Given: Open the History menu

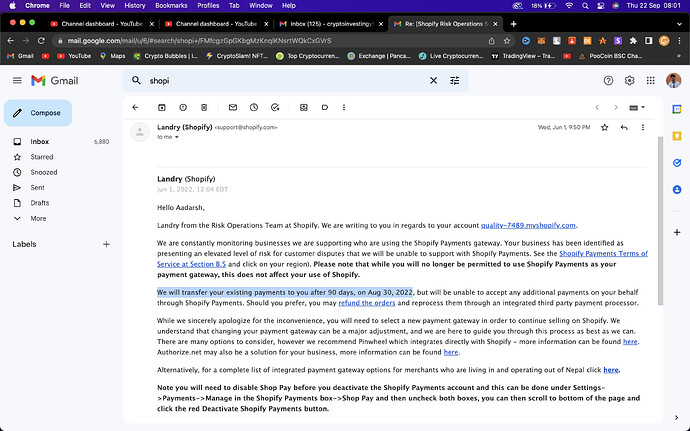Looking at the screenshot, I should (x=135, y=6).
